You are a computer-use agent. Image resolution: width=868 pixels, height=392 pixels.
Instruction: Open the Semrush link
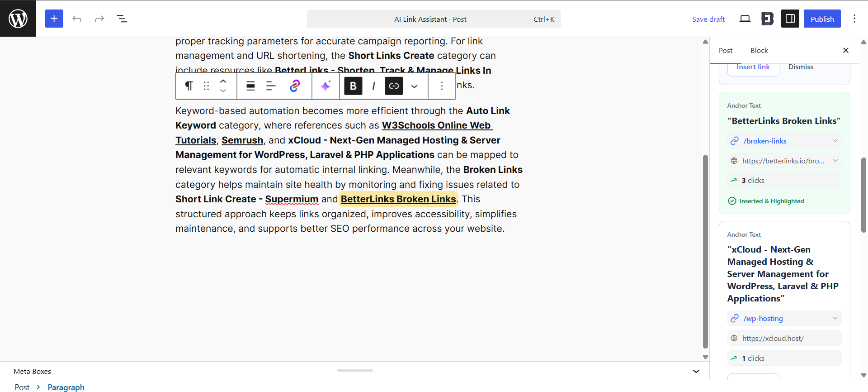[242, 140]
